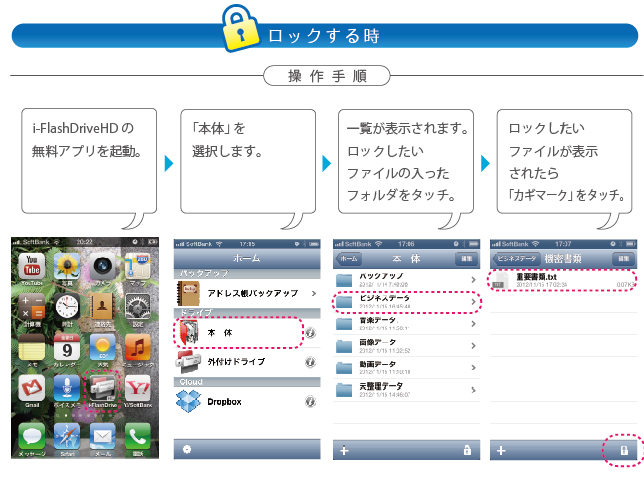Show info for Dropbox
The width and height of the screenshot is (644, 485).
310,401
